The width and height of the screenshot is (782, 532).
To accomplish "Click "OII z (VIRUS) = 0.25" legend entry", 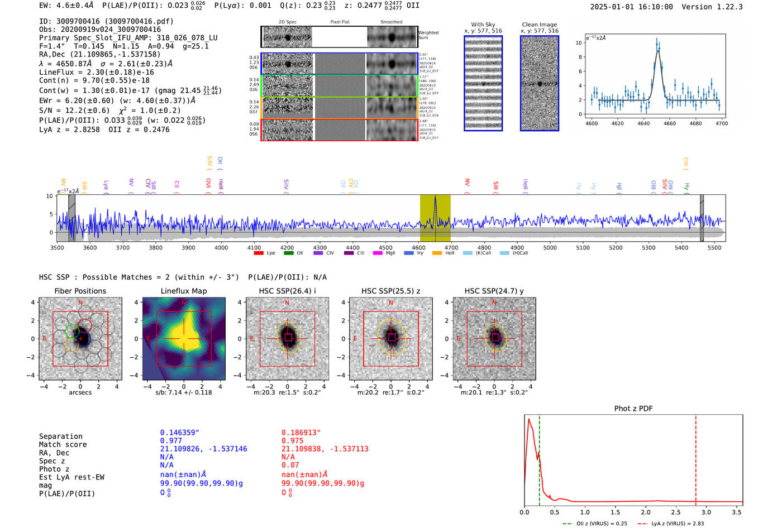I will coord(595,524).
